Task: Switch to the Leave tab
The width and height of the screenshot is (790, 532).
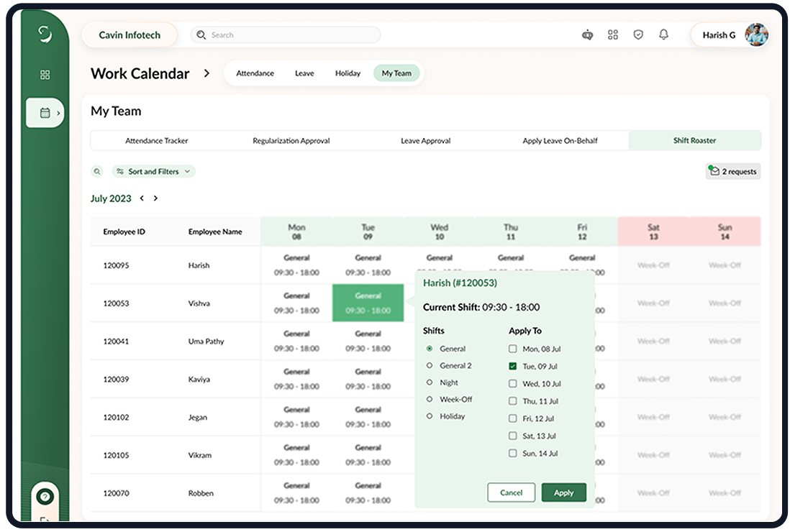Action: tap(304, 73)
